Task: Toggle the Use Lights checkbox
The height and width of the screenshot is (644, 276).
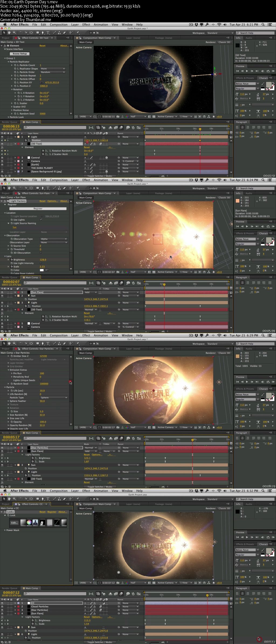Action: (x=41, y=220)
